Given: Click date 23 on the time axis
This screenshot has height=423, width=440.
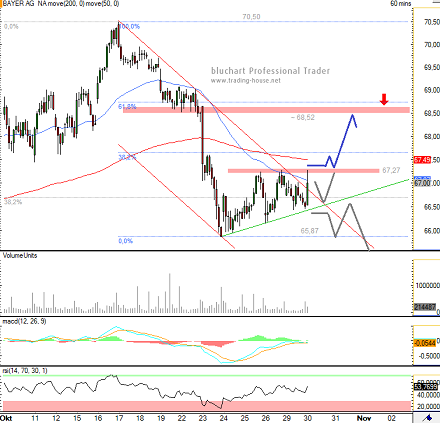Looking at the screenshot, I should [x=203, y=418].
